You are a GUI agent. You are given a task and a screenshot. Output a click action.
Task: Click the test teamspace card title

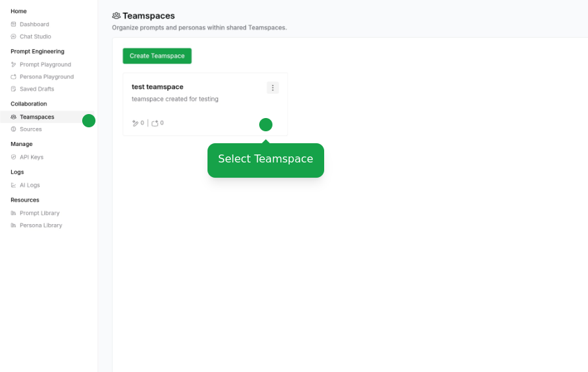(x=158, y=87)
